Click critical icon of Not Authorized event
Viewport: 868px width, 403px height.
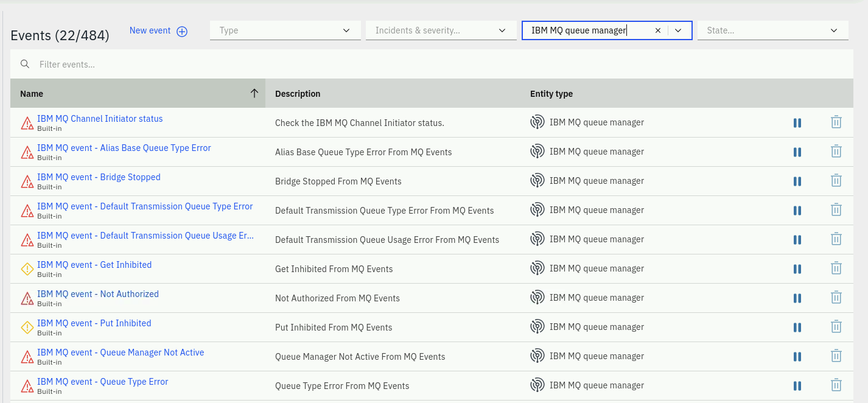27,298
